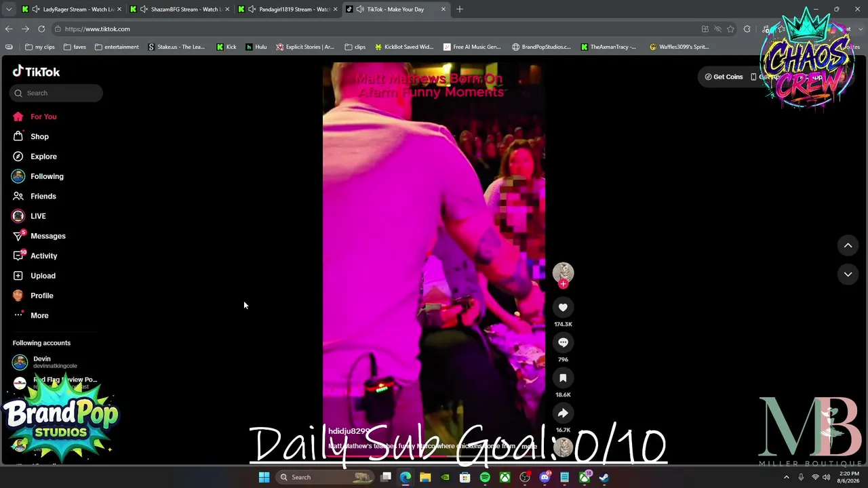This screenshot has height=488, width=868.
Task: Open Steam from the taskbar
Action: [x=604, y=477]
